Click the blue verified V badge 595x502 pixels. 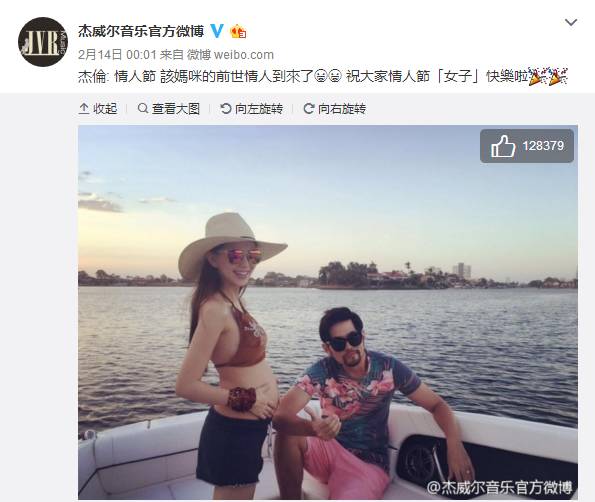(x=217, y=31)
